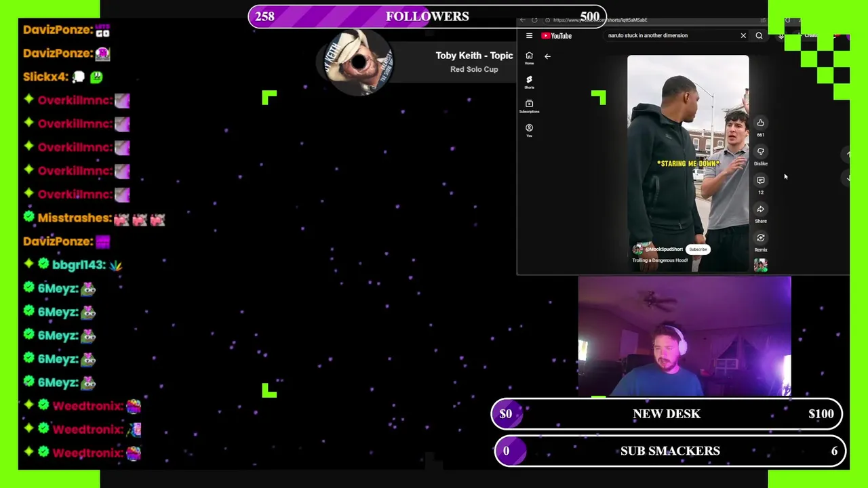Screen dimensions: 868x488
Task: Click the browser address bar URL
Action: (x=599, y=20)
